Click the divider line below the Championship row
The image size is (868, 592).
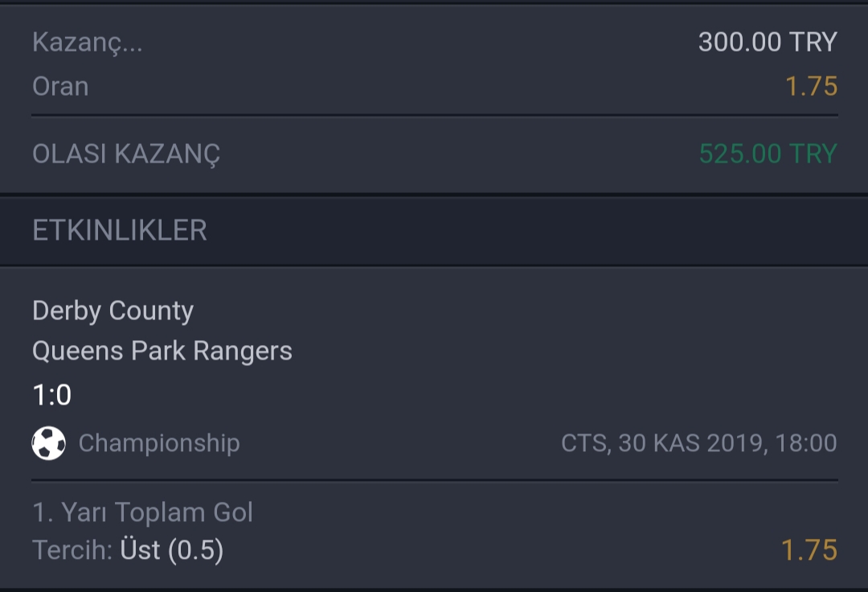point(435,480)
